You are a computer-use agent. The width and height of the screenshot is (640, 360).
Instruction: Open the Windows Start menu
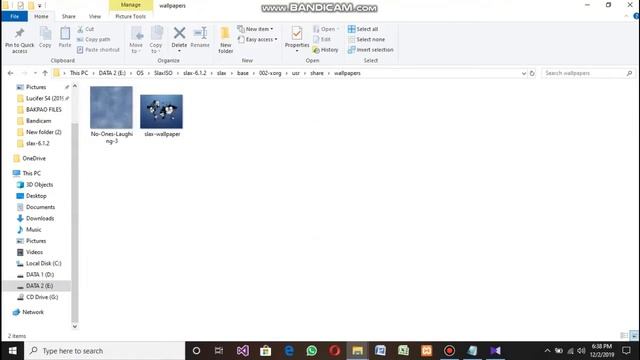tap(12, 351)
